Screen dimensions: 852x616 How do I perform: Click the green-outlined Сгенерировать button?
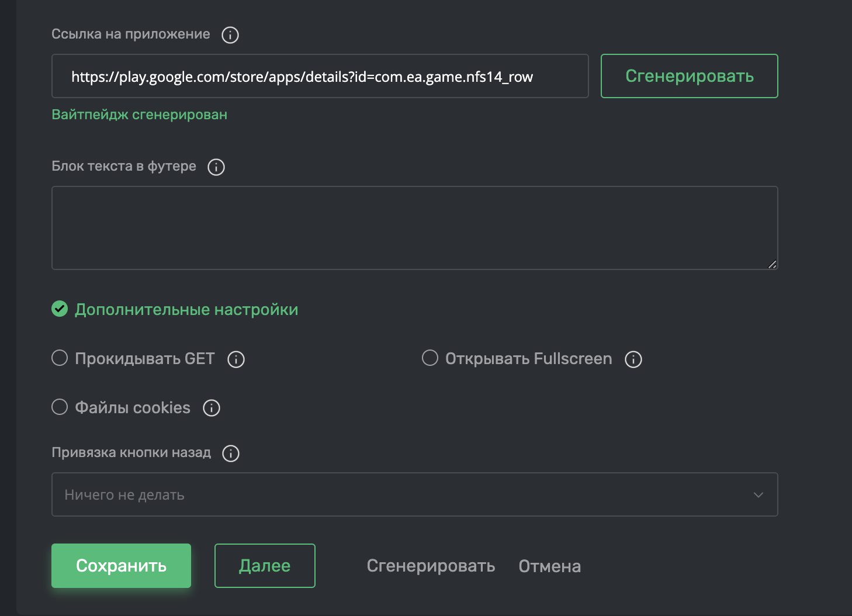pos(690,76)
